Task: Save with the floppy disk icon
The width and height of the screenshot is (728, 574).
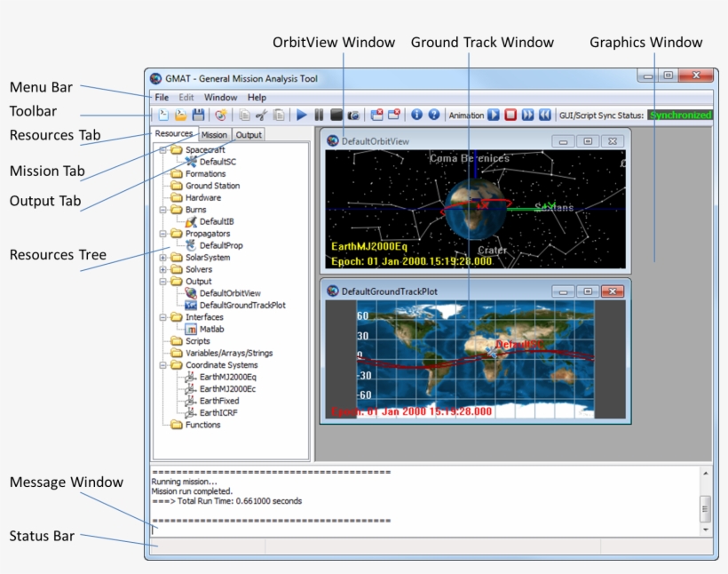Action: [x=198, y=115]
